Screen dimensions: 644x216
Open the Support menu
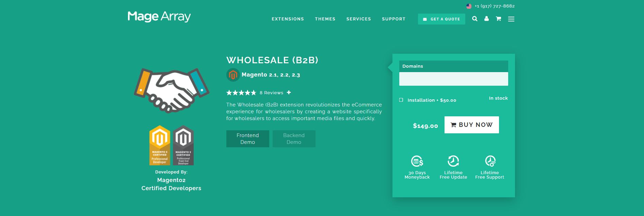(393, 19)
